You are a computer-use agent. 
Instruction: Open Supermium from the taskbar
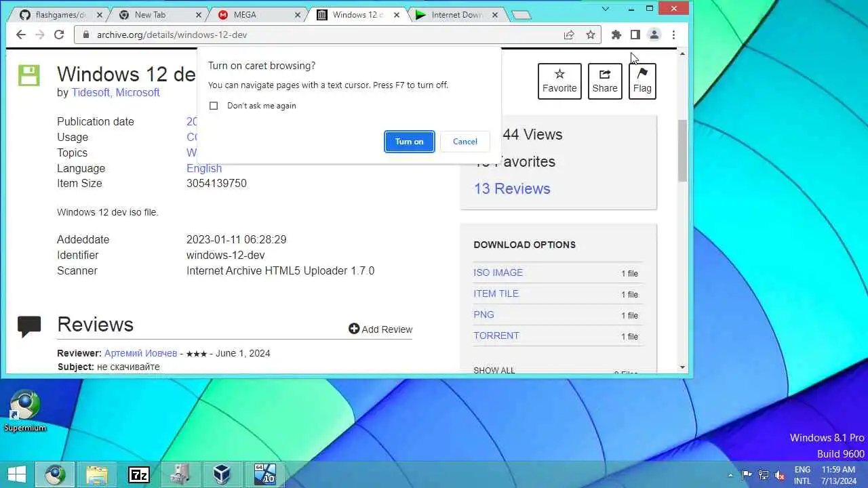(x=56, y=474)
